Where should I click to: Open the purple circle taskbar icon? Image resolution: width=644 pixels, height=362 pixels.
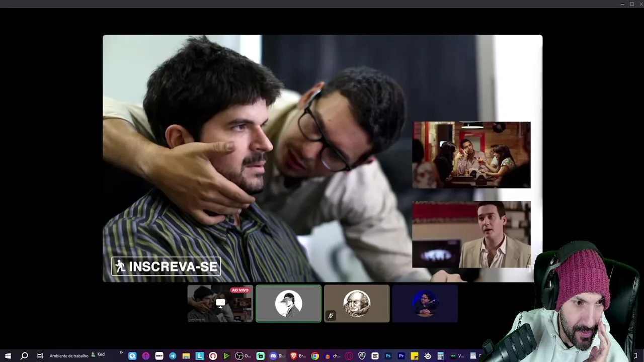click(146, 356)
